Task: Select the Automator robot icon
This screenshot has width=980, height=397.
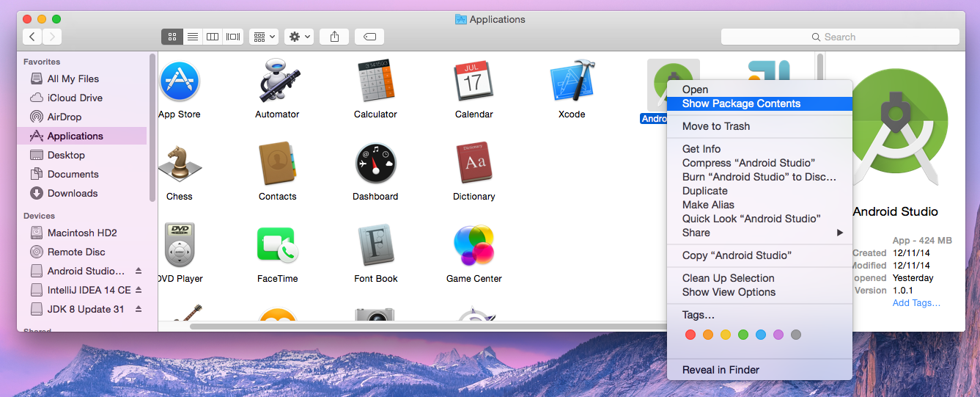Action: (277, 81)
